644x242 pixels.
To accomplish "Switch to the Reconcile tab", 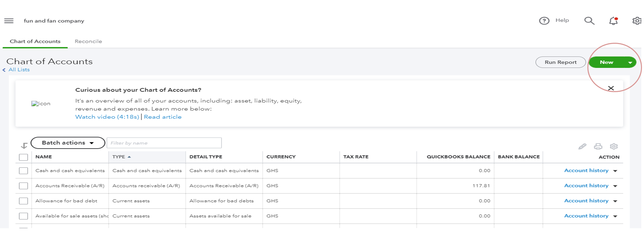I will click(88, 41).
